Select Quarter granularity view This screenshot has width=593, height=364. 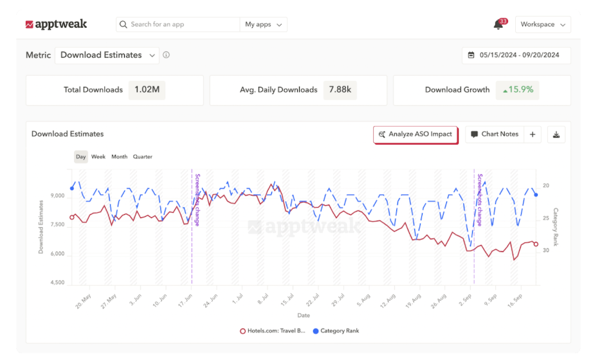pos(143,157)
